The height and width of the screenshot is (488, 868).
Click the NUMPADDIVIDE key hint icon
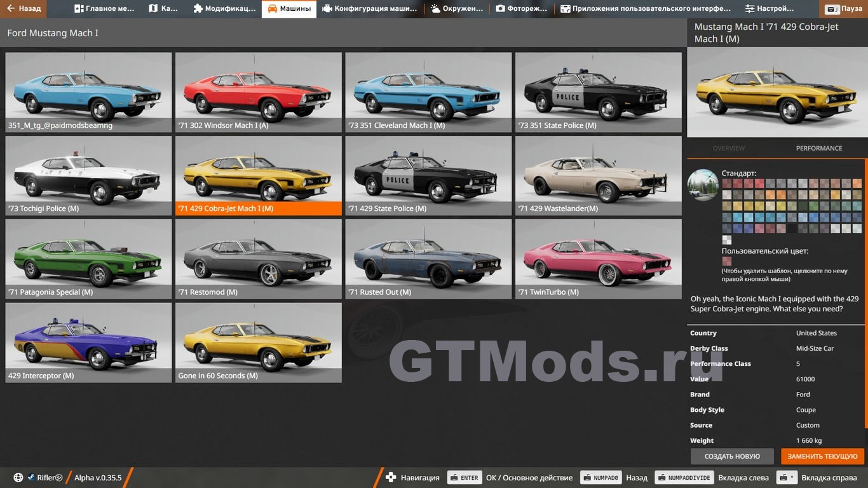coord(685,478)
